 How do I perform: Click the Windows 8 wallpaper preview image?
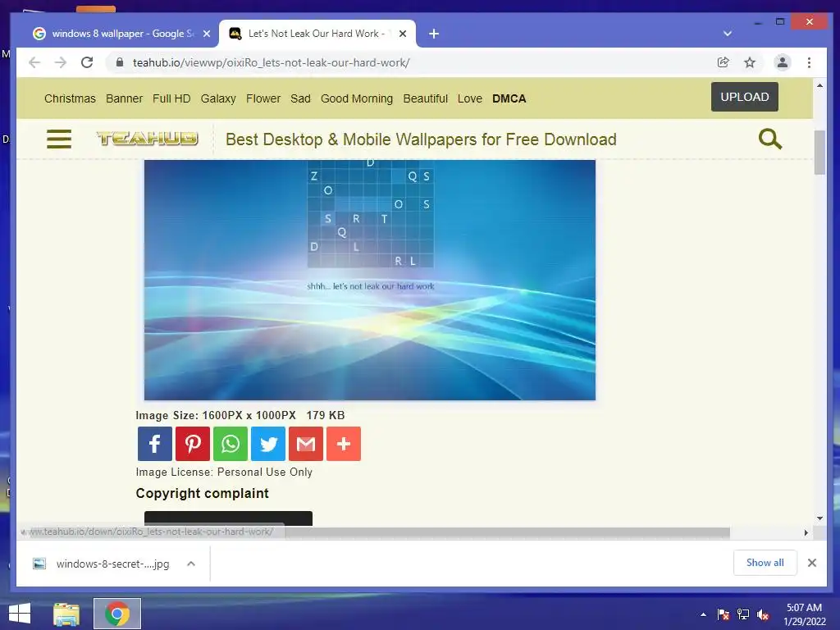pyautogui.click(x=370, y=280)
